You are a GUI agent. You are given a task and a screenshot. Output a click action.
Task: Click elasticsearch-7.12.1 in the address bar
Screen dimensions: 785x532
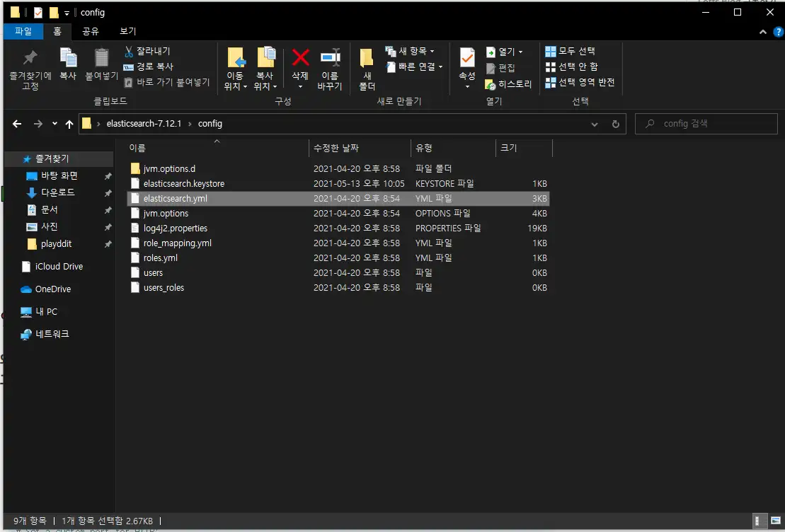[x=144, y=124]
